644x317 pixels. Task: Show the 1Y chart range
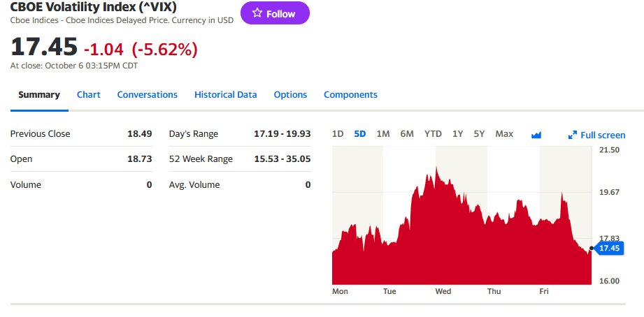(457, 133)
